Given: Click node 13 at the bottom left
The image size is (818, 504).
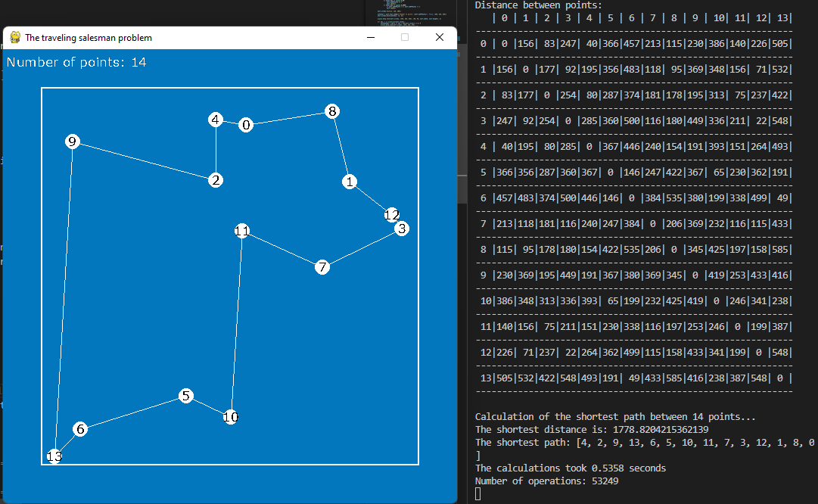Looking at the screenshot, I should point(54,457).
